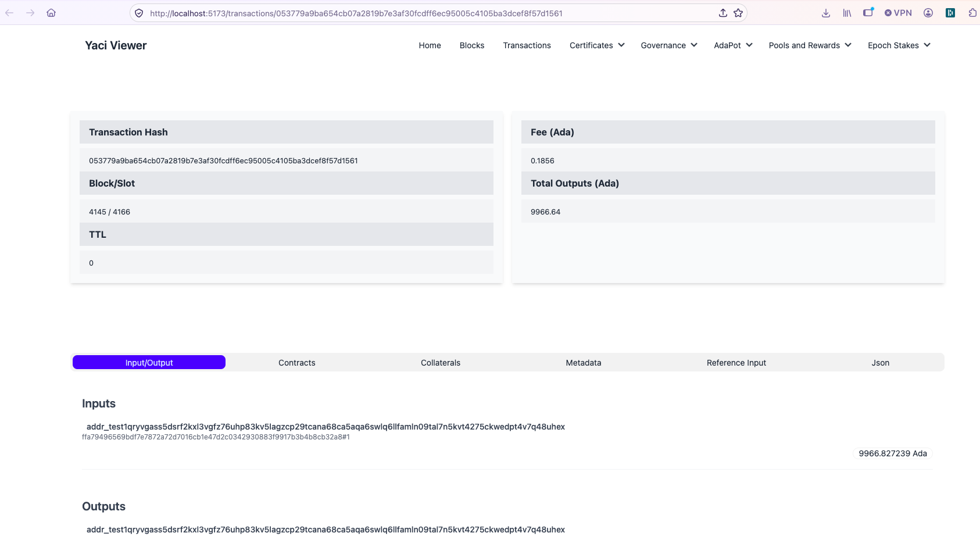This screenshot has width=980, height=540.
Task: Expand the Epoch Stakes dropdown
Action: 899,45
